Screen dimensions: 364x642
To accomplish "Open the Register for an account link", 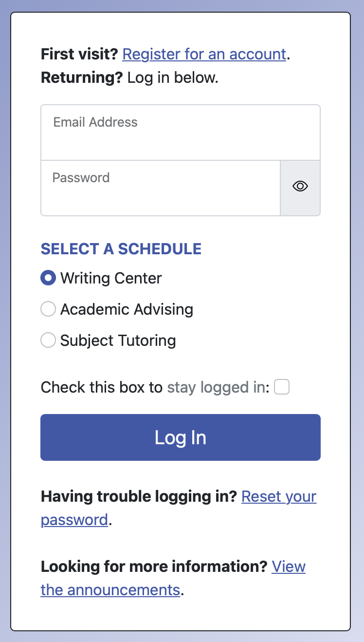I will 204,54.
